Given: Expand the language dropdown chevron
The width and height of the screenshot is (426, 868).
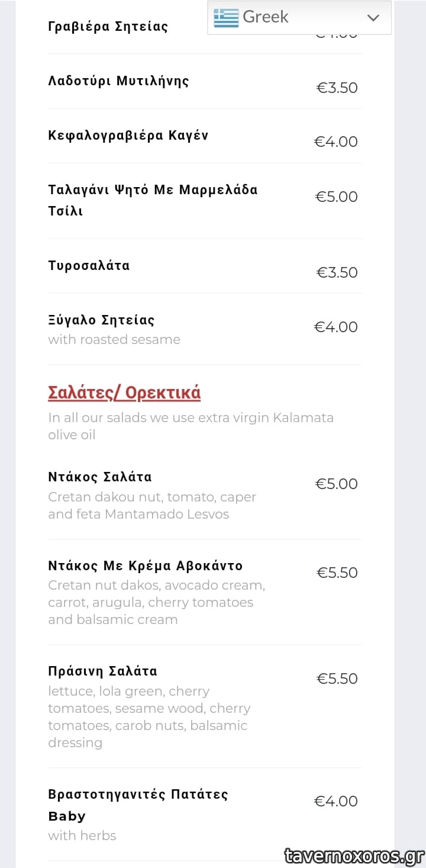Looking at the screenshot, I should tap(373, 18).
